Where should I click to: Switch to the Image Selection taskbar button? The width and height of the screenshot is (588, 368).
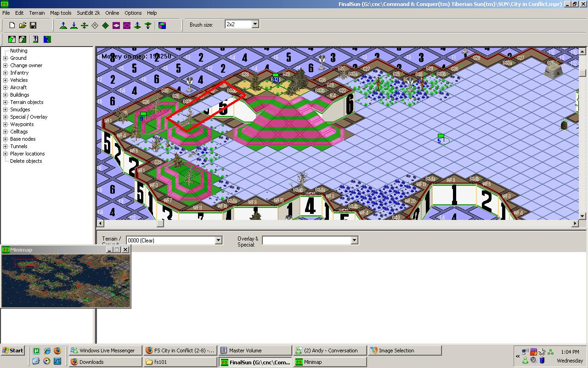click(x=405, y=351)
